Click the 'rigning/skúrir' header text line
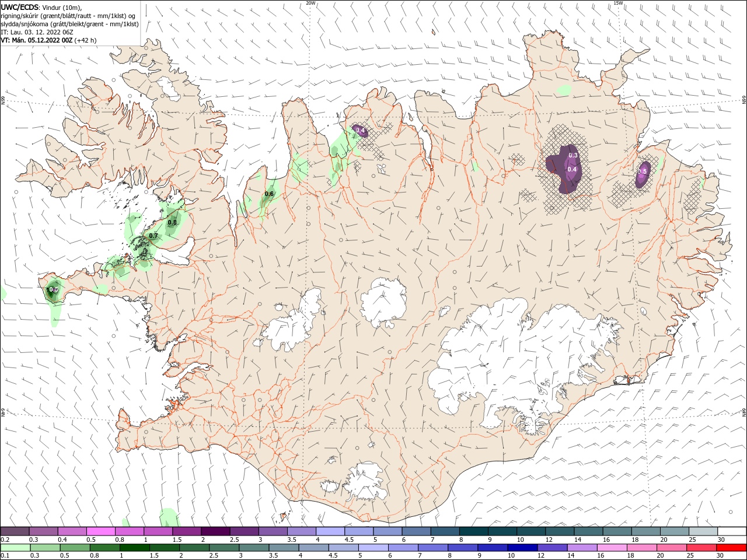Image resolution: width=747 pixels, height=560 pixels. (x=68, y=16)
